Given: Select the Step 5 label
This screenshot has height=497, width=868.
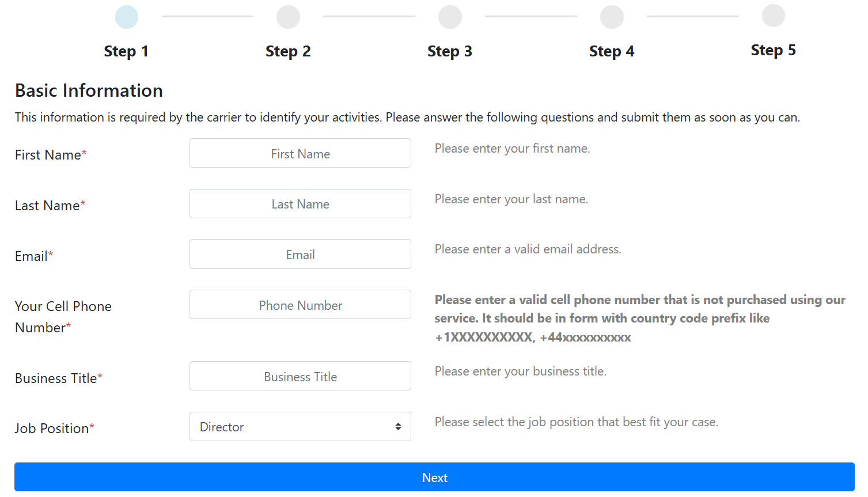Looking at the screenshot, I should [774, 50].
